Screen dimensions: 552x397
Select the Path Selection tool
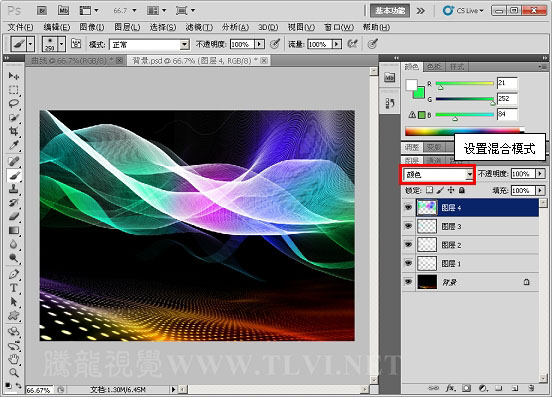(14, 302)
